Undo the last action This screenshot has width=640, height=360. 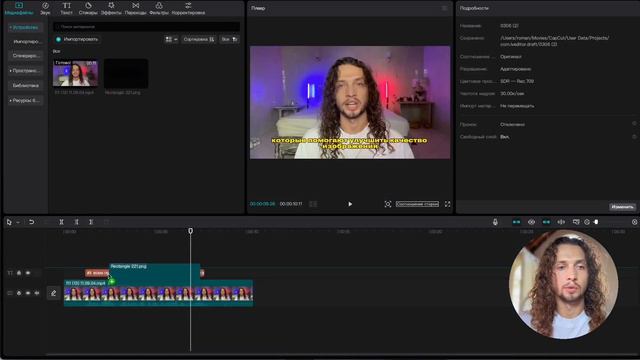point(31,222)
